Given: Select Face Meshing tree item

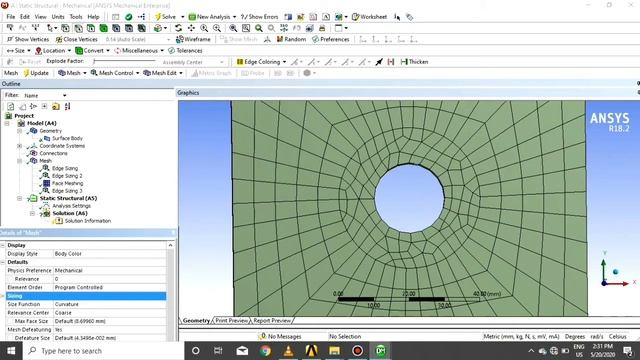Looking at the screenshot, I should coord(67,183).
